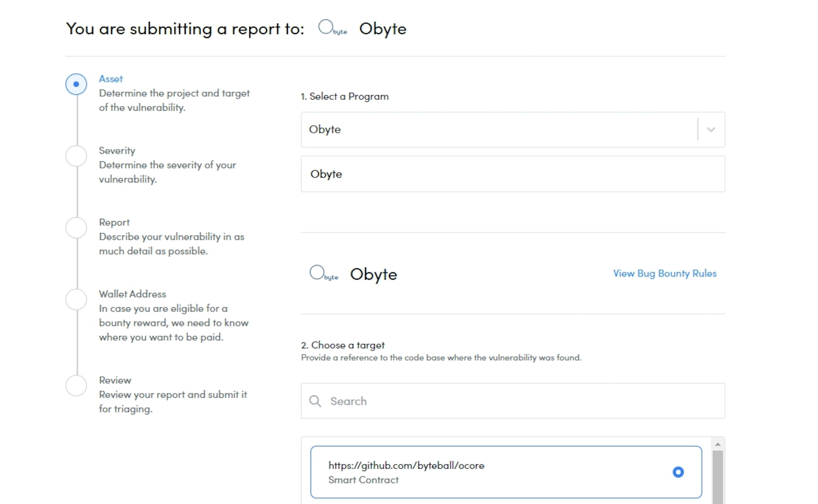
Task: Click the Obyte logo beside bounty rules
Action: pos(324,273)
